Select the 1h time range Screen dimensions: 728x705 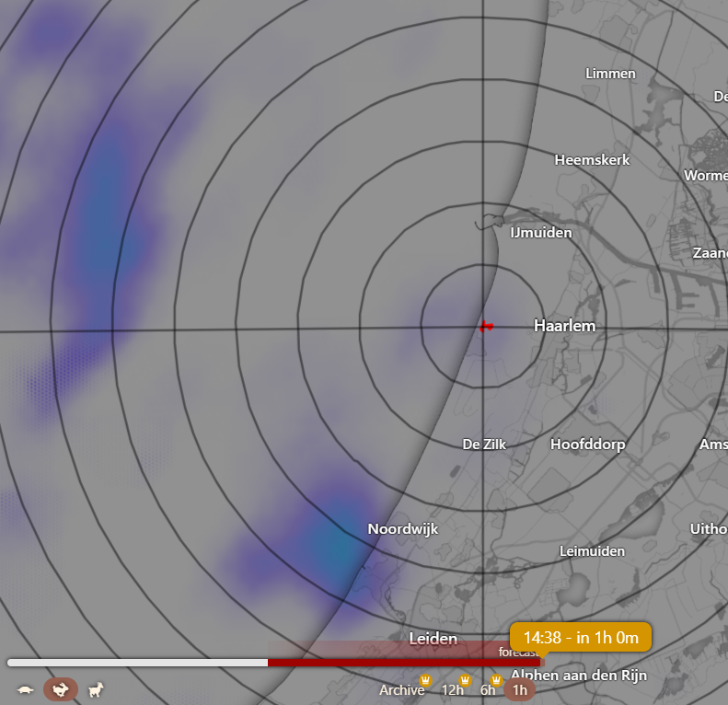[519, 690]
